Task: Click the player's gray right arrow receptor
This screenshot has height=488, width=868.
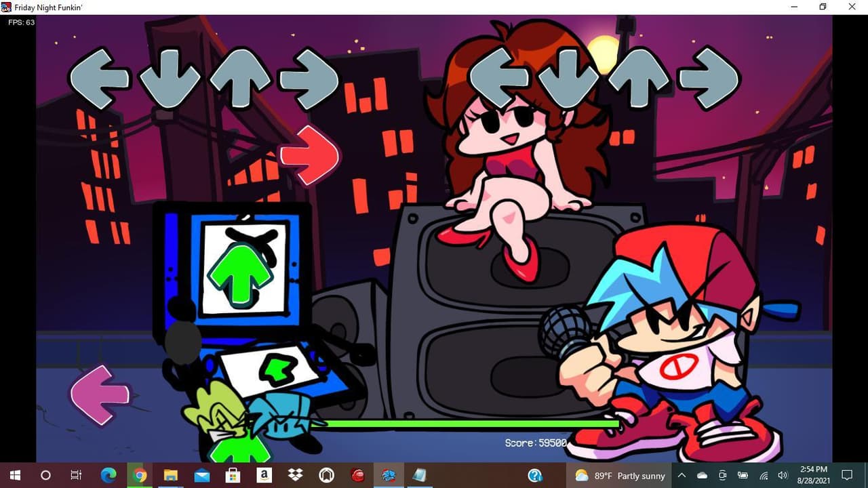Action: [709, 79]
